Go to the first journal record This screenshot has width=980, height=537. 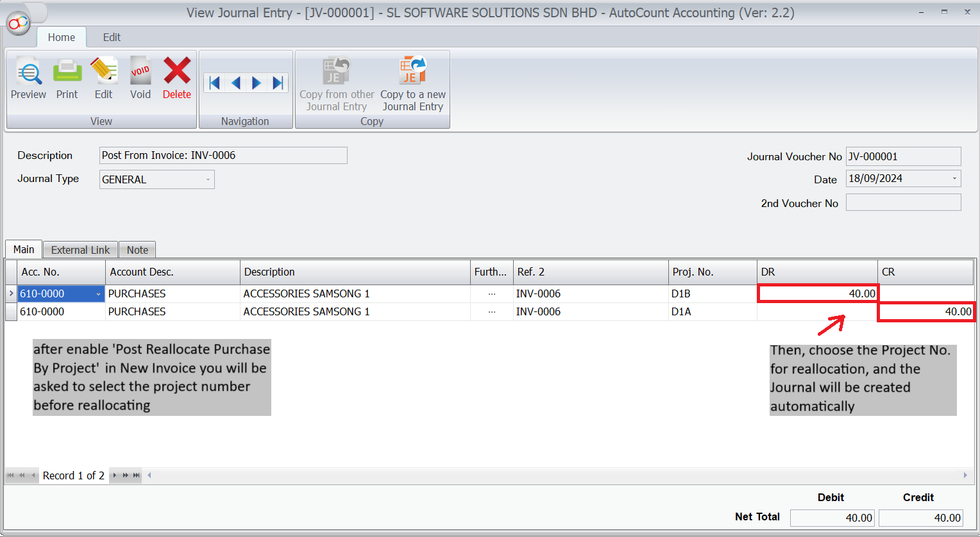(215, 83)
